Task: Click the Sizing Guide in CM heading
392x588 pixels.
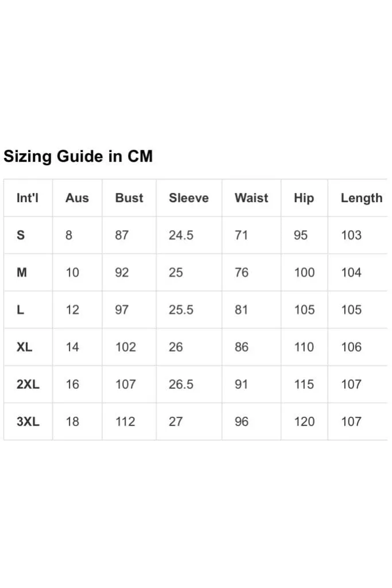Action: tap(78, 156)
